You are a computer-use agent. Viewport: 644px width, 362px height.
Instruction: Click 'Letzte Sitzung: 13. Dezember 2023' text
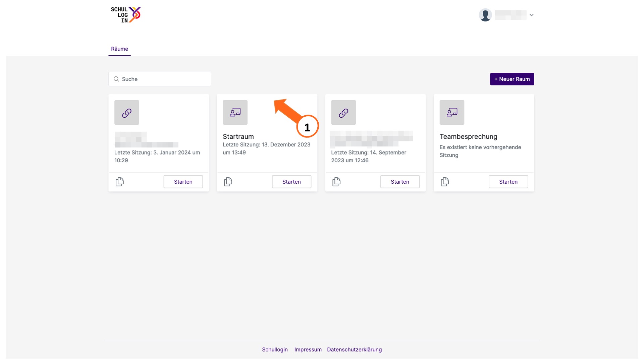(x=266, y=145)
